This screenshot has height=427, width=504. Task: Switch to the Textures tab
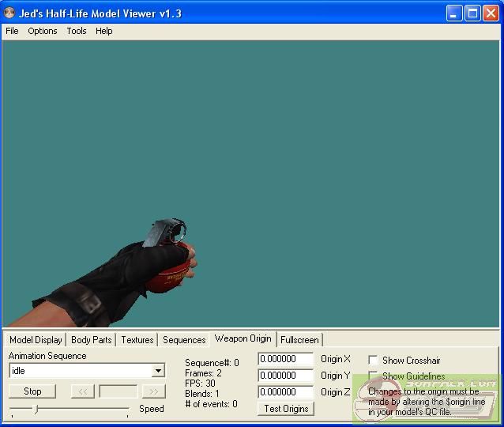(137, 340)
